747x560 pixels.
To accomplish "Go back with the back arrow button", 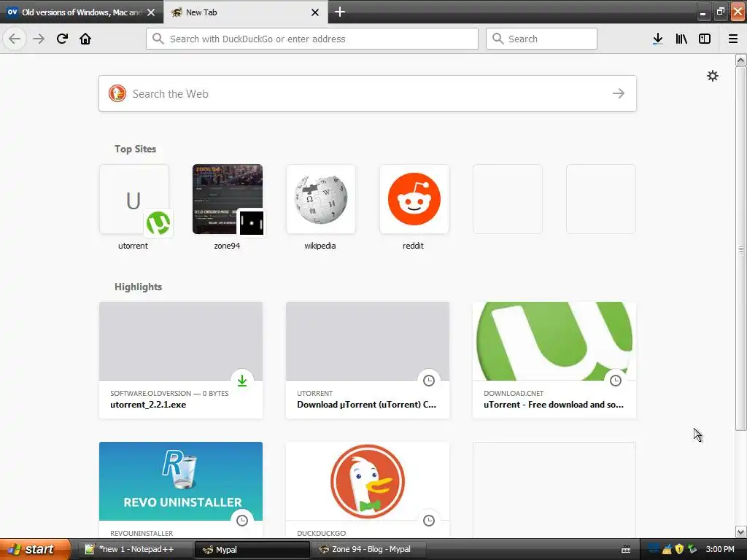I will (15, 39).
